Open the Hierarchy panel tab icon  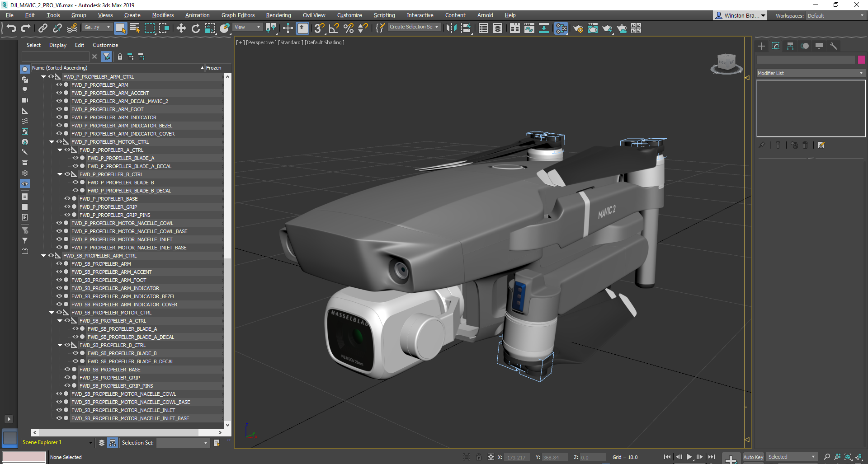pos(790,46)
